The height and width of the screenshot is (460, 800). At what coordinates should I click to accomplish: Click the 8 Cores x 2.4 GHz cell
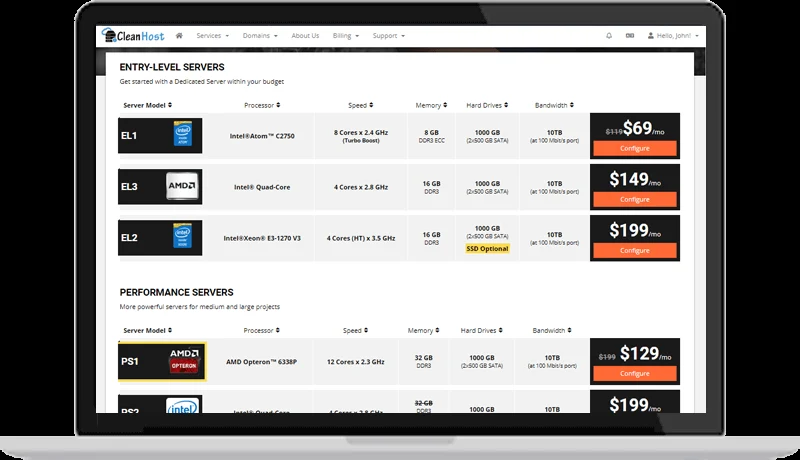pos(361,136)
